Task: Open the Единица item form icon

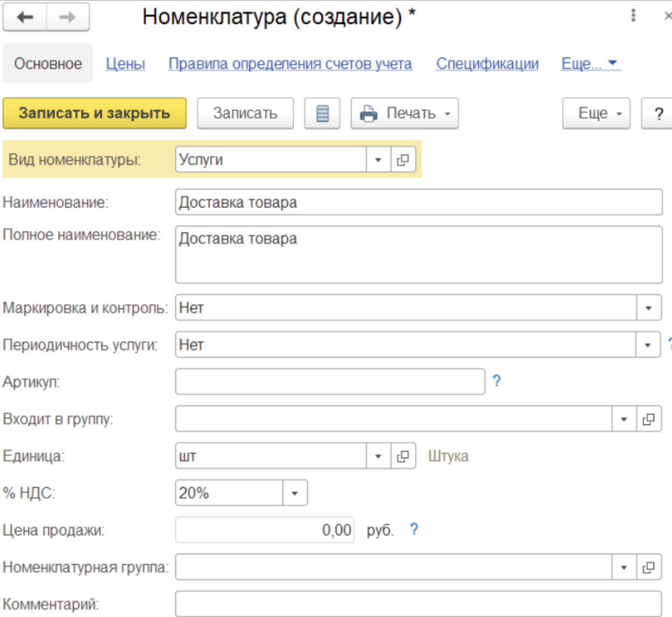Action: tap(403, 456)
